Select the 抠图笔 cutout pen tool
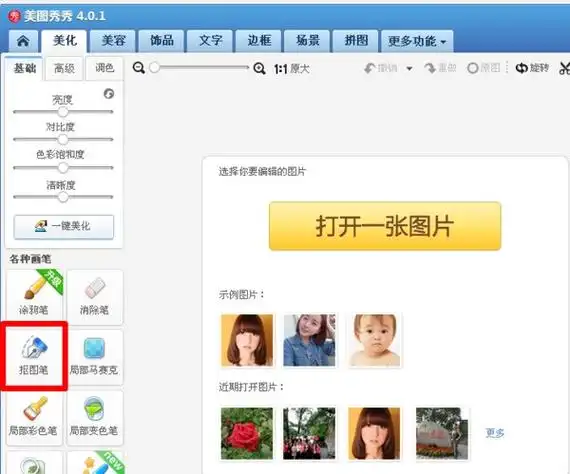 pos(34,357)
